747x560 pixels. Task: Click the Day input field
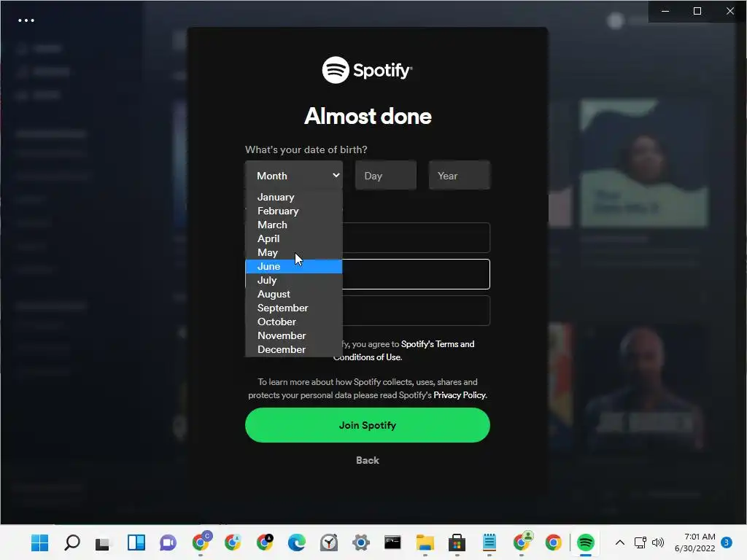click(x=386, y=176)
